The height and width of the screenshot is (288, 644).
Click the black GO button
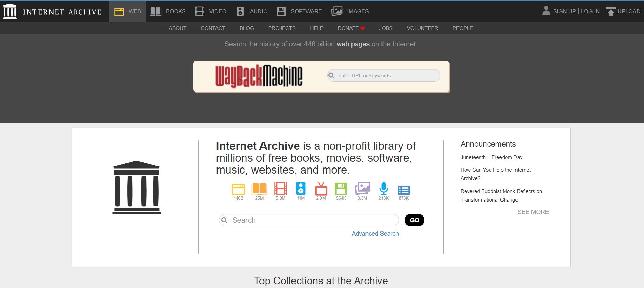[415, 220]
